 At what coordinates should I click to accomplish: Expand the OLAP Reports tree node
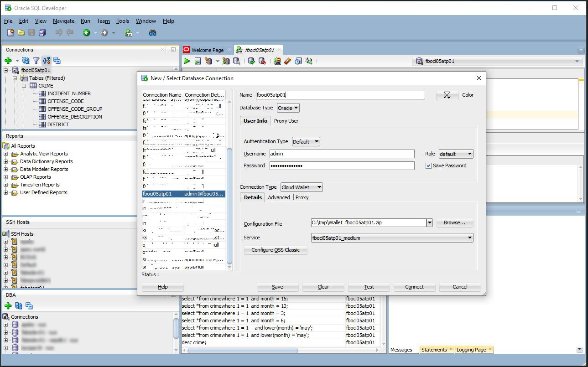click(6, 177)
